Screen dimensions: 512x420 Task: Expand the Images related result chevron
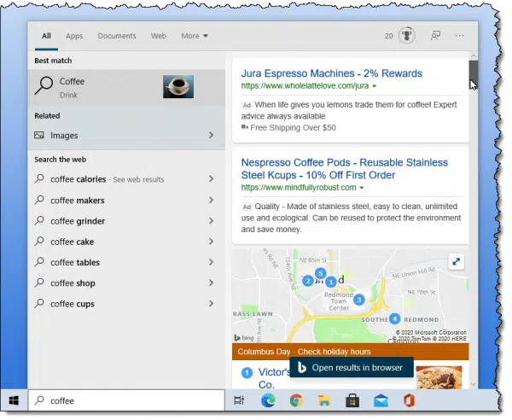[x=211, y=135]
